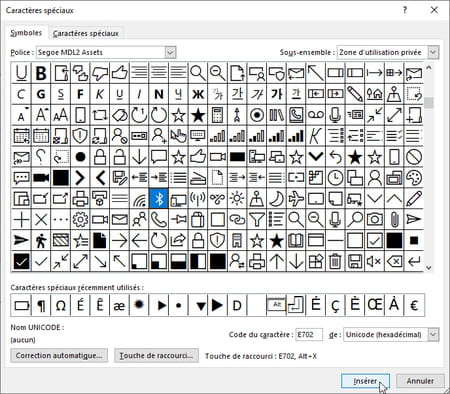Select the bold B symbol
450x394 pixels.
[x=41, y=73]
